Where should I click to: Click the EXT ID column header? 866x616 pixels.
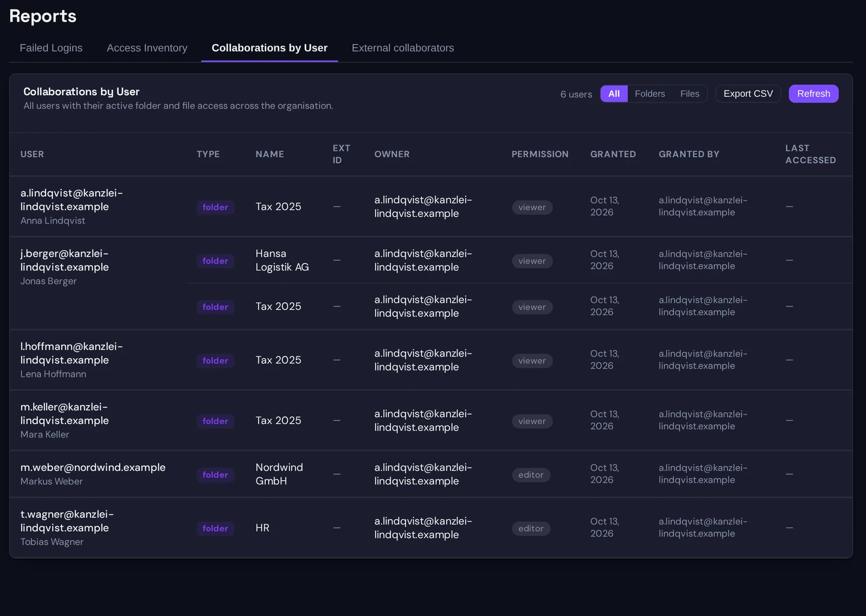341,154
